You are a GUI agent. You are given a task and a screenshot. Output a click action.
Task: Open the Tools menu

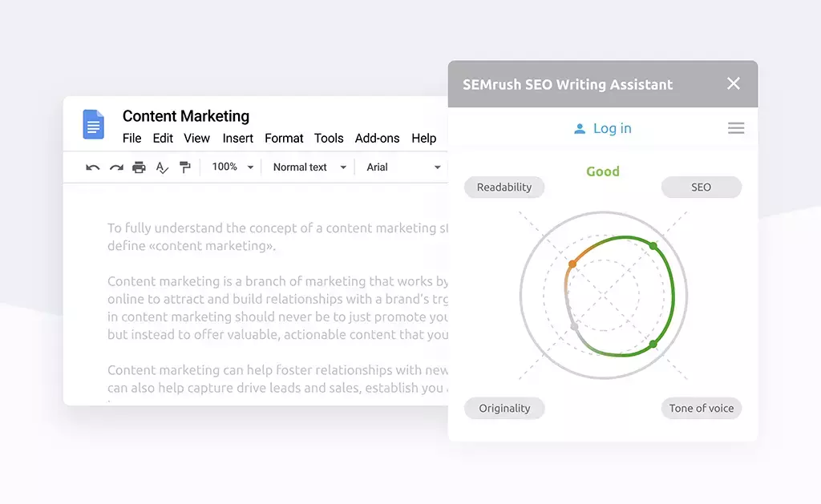tap(329, 138)
